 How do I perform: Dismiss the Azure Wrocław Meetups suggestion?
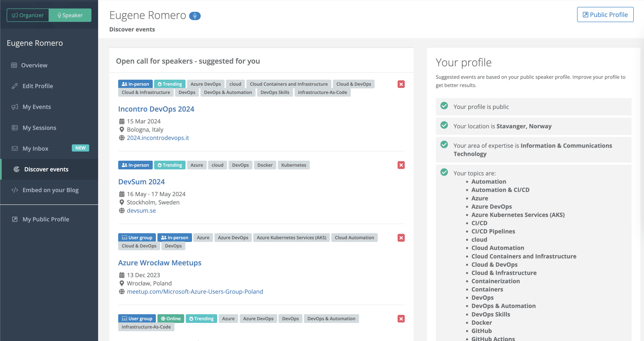coord(401,238)
